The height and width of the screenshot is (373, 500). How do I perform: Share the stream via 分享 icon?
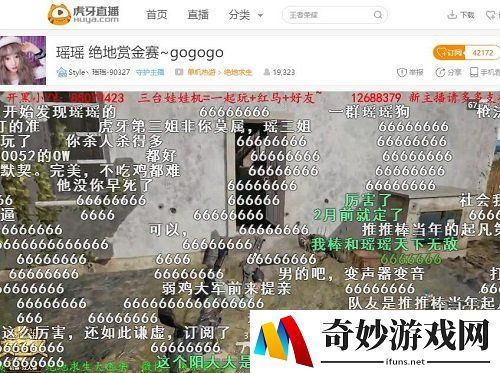click(448, 72)
